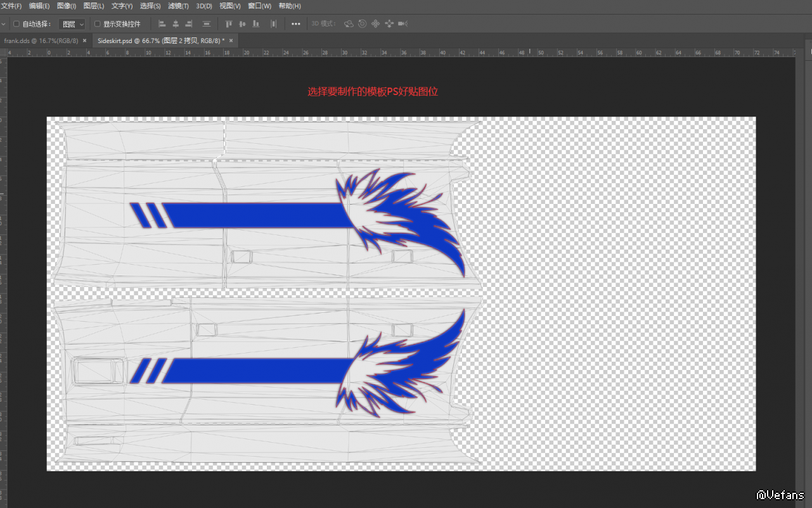812x508 pixels.
Task: Click align horizontal centers icon
Action: (176, 24)
